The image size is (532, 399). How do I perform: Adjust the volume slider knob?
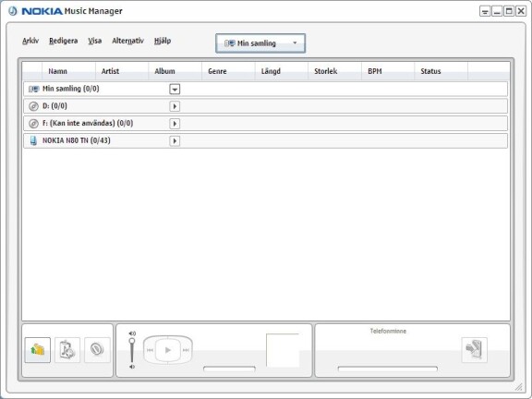[132, 341]
